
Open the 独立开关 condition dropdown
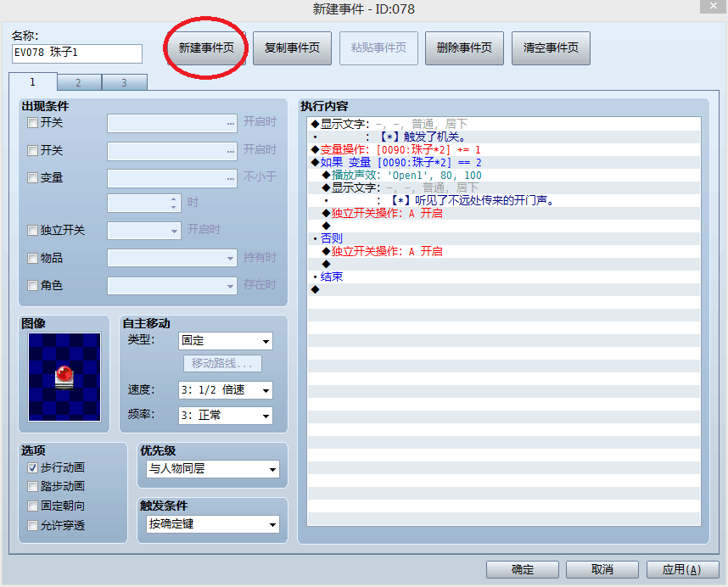click(144, 231)
